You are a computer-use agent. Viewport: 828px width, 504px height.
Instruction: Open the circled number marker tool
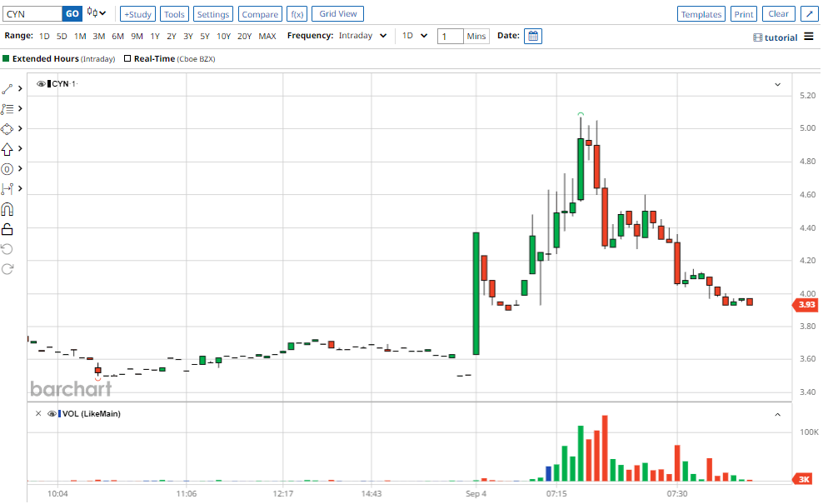pos(7,169)
